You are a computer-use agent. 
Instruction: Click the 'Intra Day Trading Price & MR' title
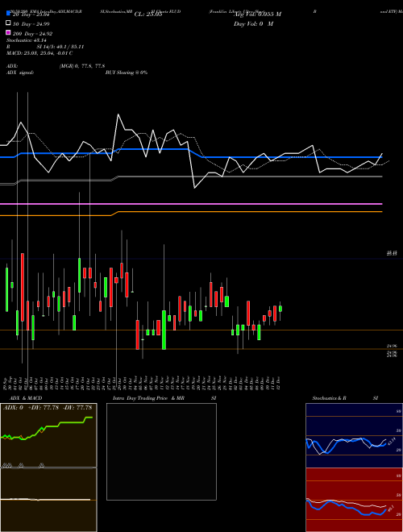coord(148,398)
